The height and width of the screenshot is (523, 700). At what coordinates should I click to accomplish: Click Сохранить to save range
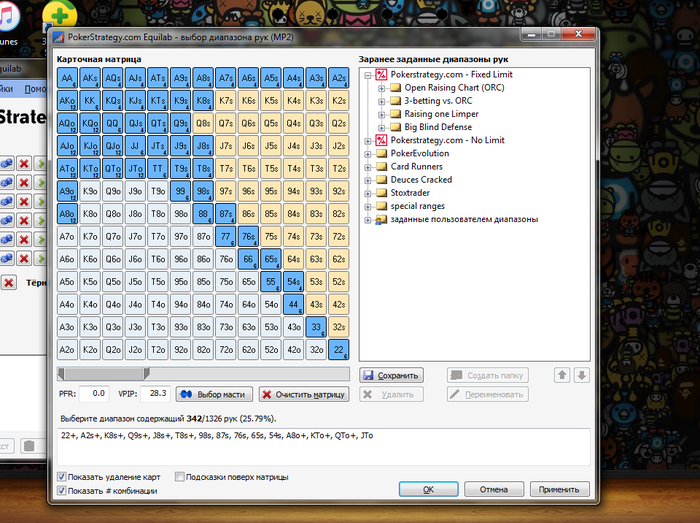click(392, 375)
